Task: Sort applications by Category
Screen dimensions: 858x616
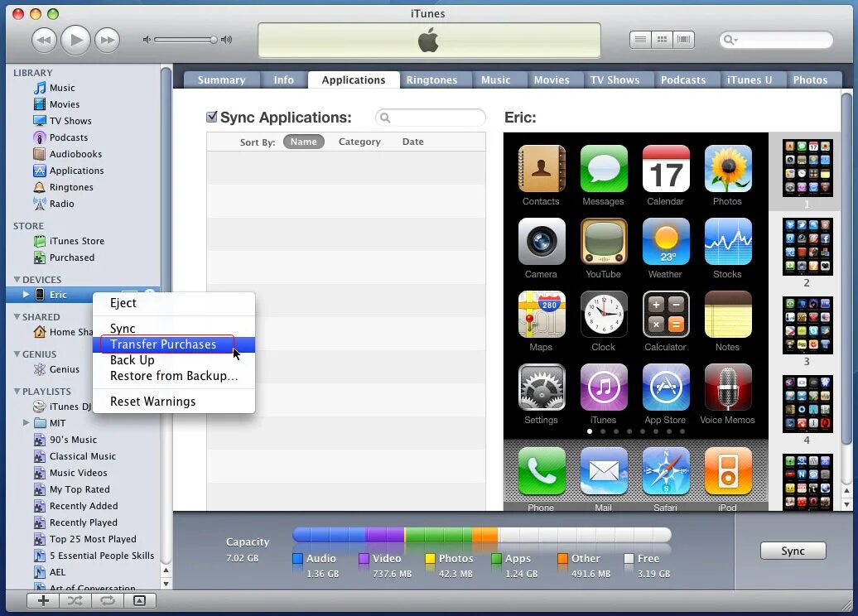Action: pos(359,142)
